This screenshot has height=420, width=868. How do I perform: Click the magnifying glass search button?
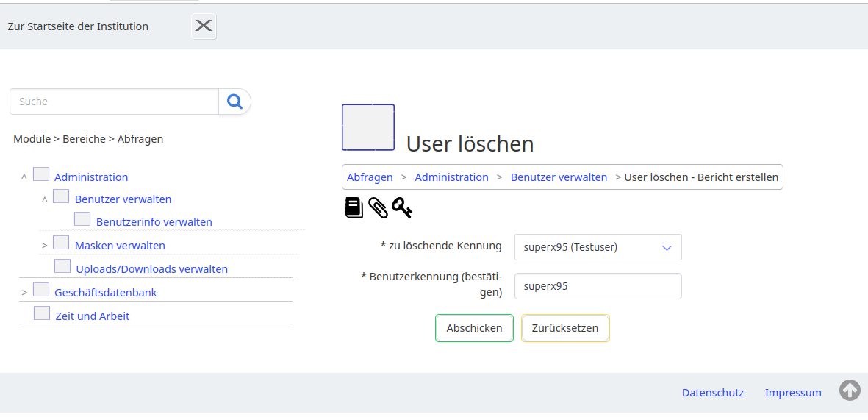click(x=234, y=102)
